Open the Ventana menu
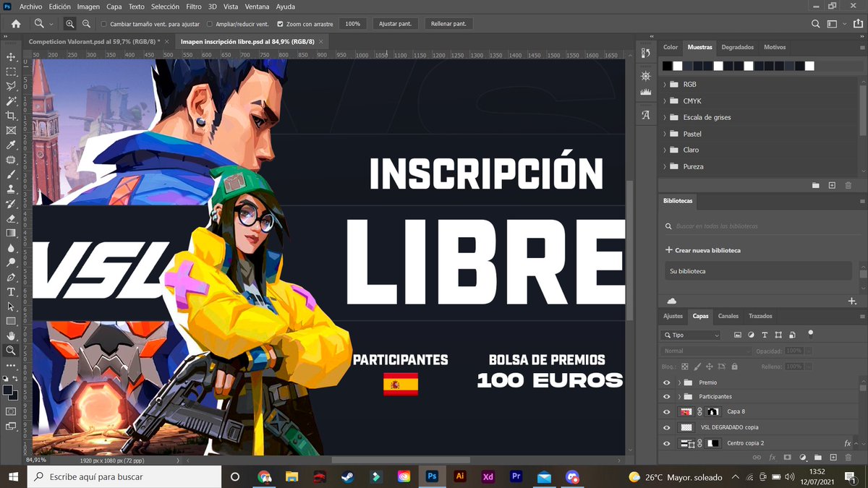The height and width of the screenshot is (488, 868). (258, 7)
